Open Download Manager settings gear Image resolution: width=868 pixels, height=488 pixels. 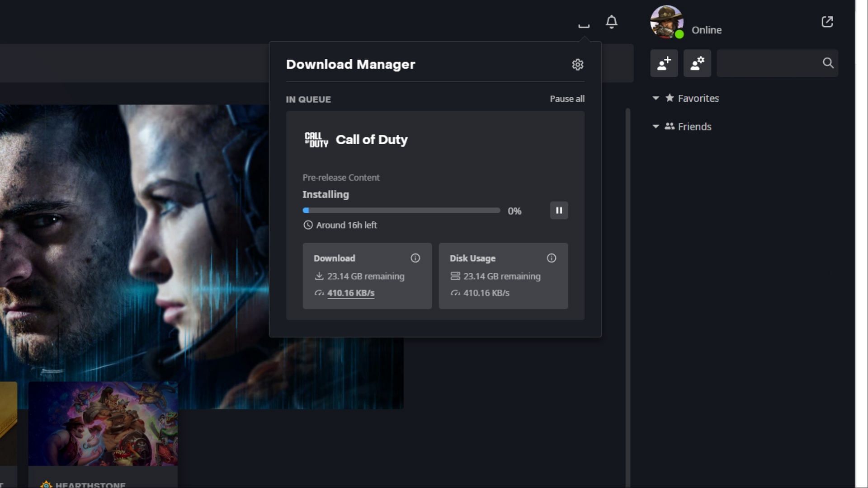coord(576,64)
